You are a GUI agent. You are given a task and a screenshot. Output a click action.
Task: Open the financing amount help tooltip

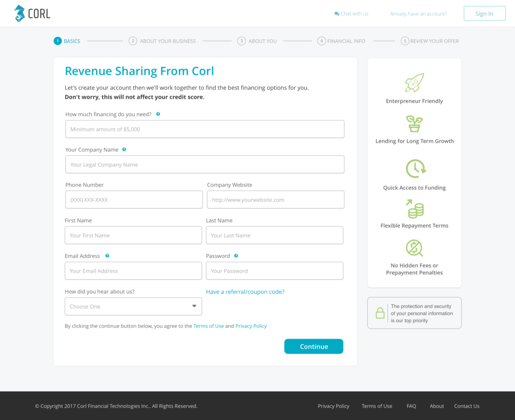[158, 114]
